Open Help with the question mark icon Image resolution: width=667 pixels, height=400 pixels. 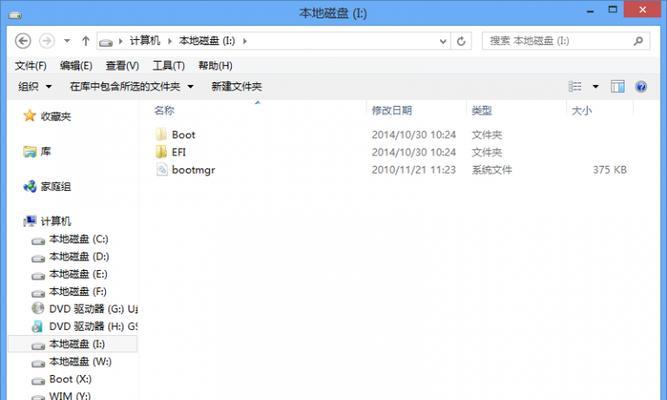[x=641, y=87]
